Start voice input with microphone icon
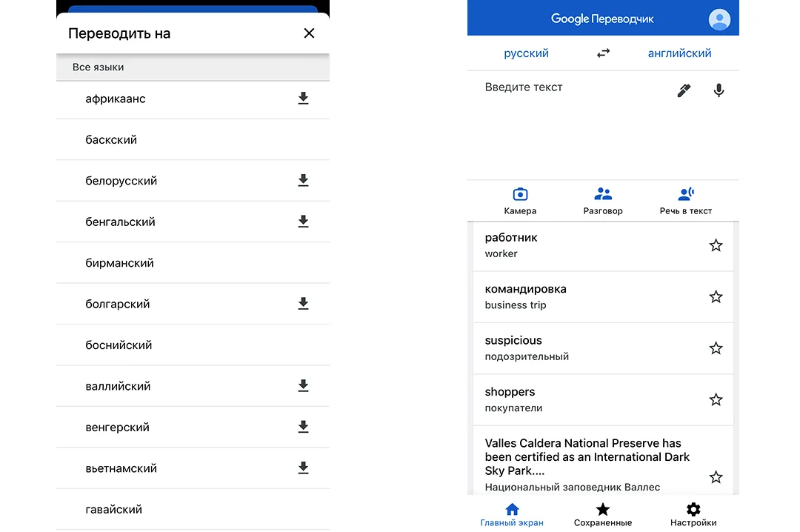This screenshot has width=800, height=532. tap(719, 90)
